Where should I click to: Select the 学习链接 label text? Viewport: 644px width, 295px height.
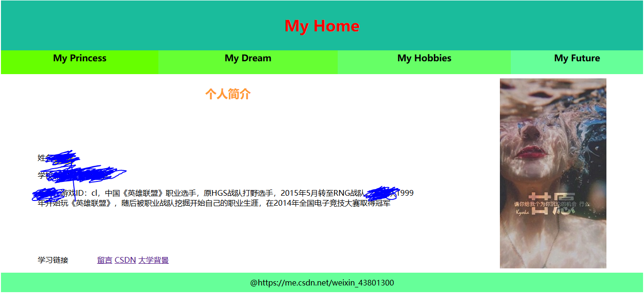tap(53, 260)
